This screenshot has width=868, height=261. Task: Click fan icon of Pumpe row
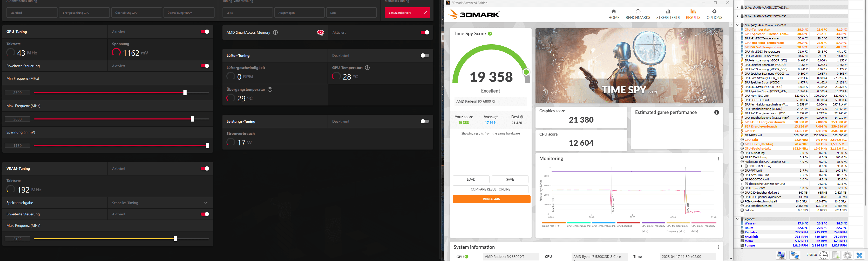coord(742,245)
